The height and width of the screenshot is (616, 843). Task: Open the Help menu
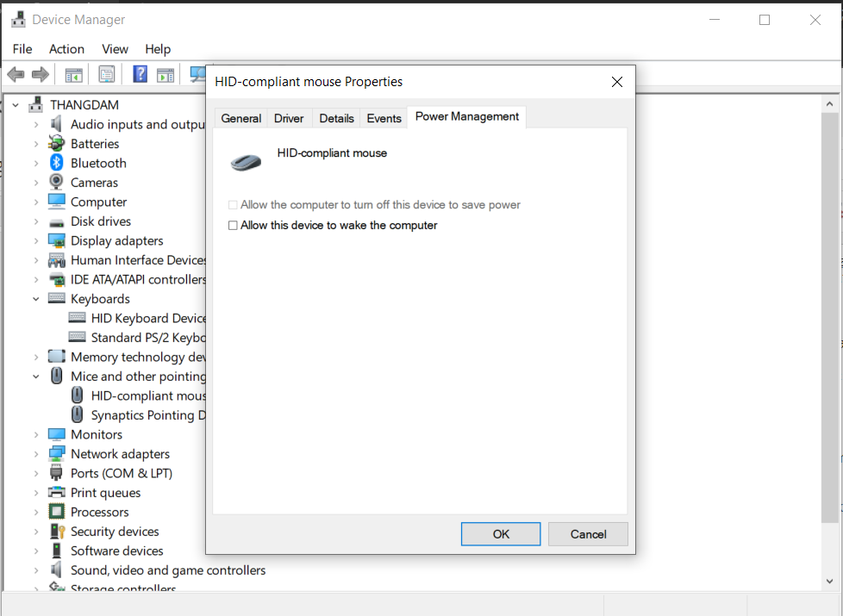(x=158, y=49)
